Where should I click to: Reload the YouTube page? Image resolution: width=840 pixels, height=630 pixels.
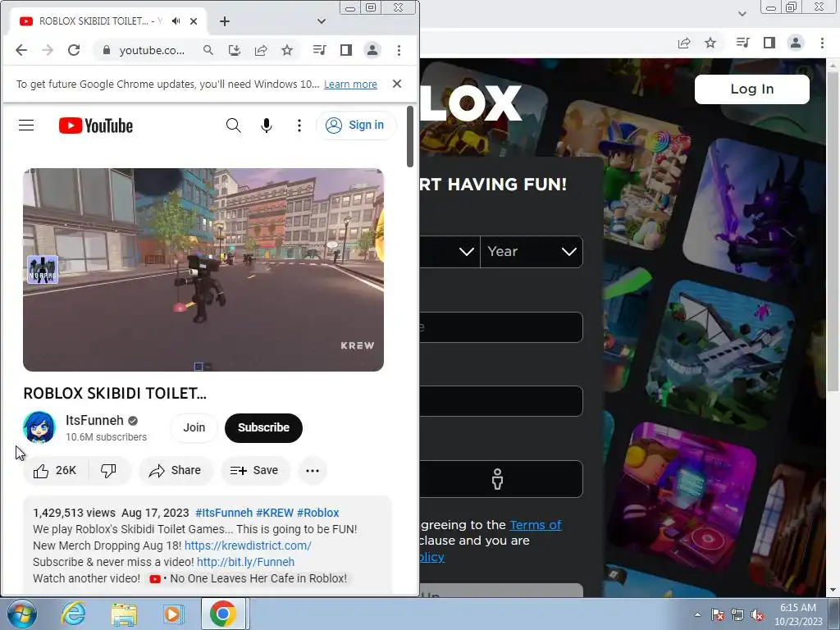coord(74,50)
